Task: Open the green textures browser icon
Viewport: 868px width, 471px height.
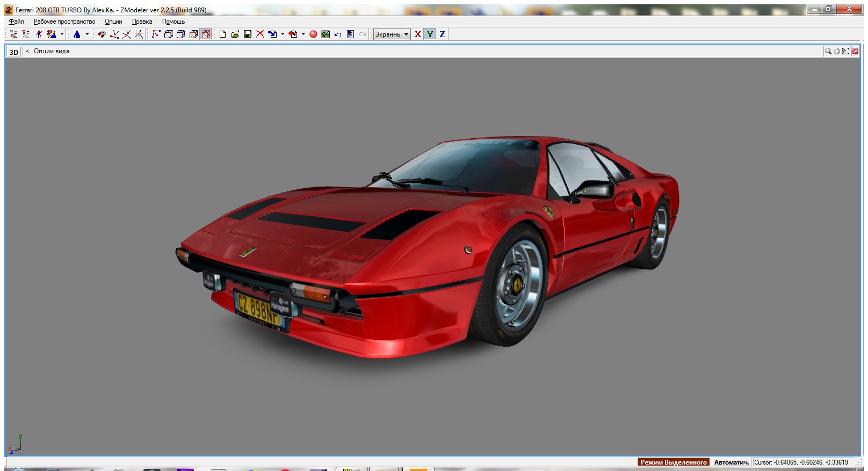Action: [325, 34]
